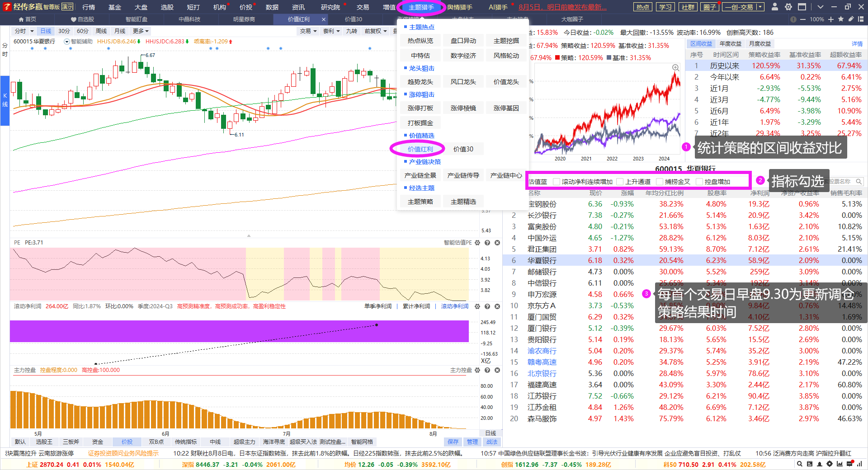This screenshot has width=868, height=470.
Task: Click the window layout icon in title bar
Action: pyautogui.click(x=802, y=7)
